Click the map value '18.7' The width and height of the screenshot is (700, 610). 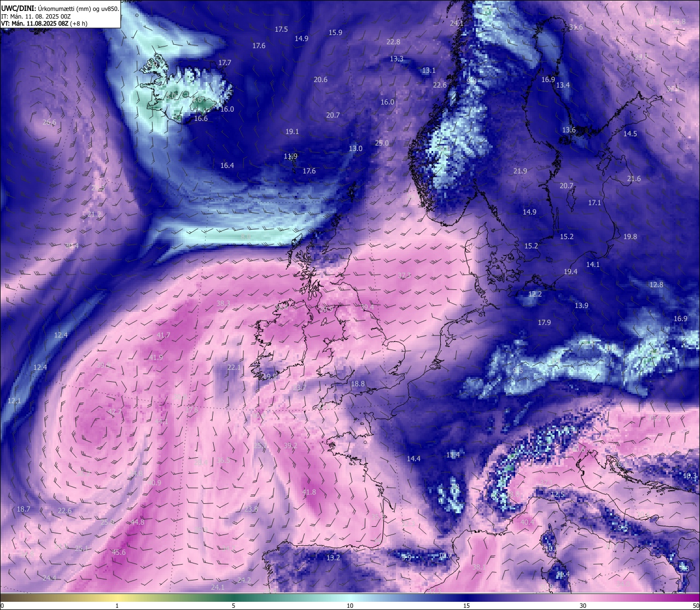click(x=24, y=509)
